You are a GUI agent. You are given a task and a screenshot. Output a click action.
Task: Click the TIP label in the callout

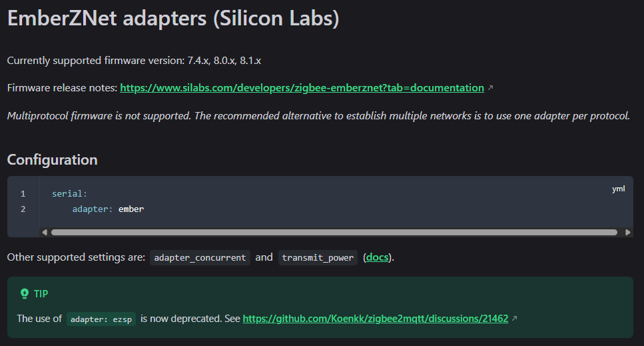pos(41,293)
